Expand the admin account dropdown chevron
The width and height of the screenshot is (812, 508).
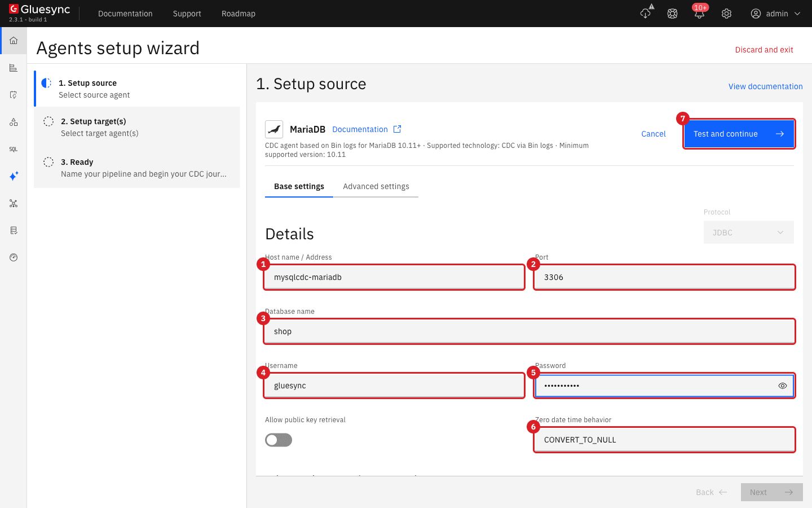coord(797,14)
